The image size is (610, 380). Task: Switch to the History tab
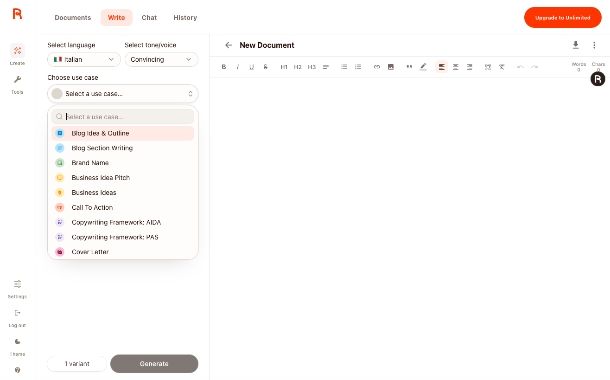185,18
